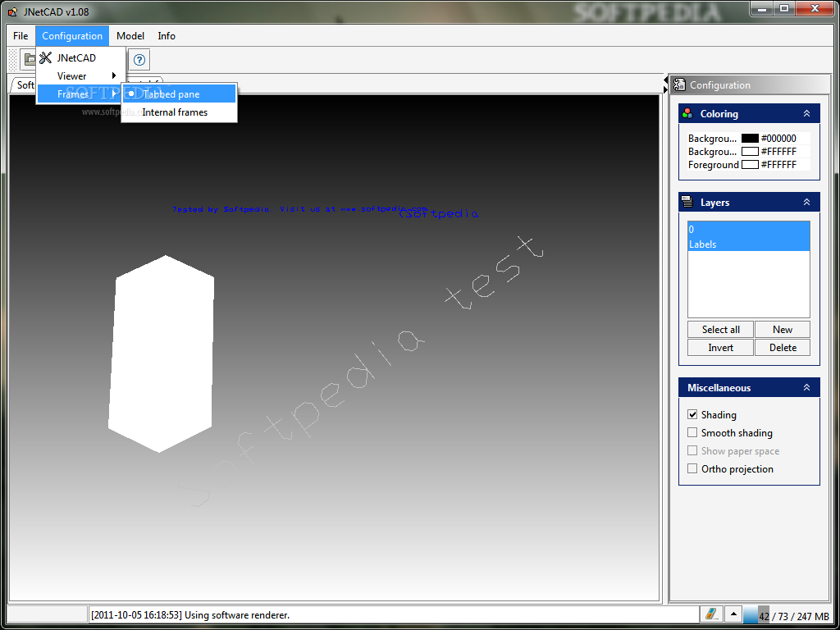The image size is (840, 630).
Task: Maximize the JNetCAD window
Action: tap(783, 8)
